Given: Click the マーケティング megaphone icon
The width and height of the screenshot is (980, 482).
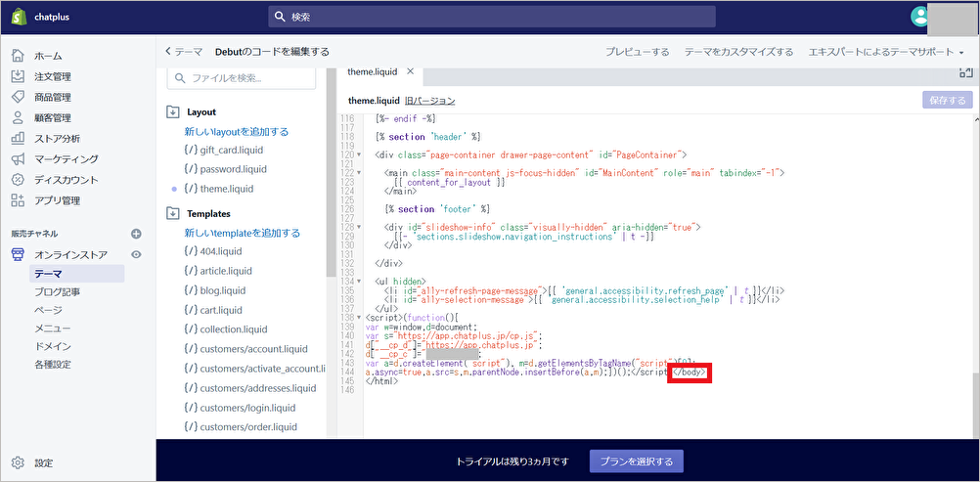Looking at the screenshot, I should click(19, 158).
